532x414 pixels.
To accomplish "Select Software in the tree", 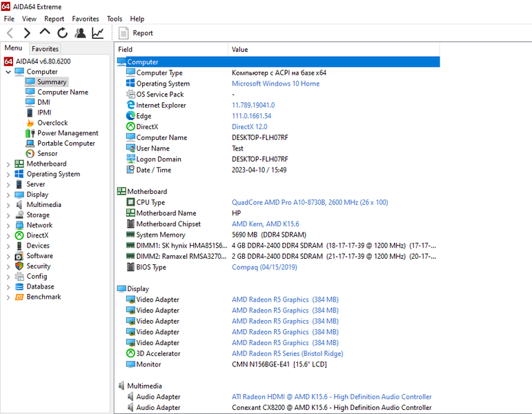I will tap(40, 256).
